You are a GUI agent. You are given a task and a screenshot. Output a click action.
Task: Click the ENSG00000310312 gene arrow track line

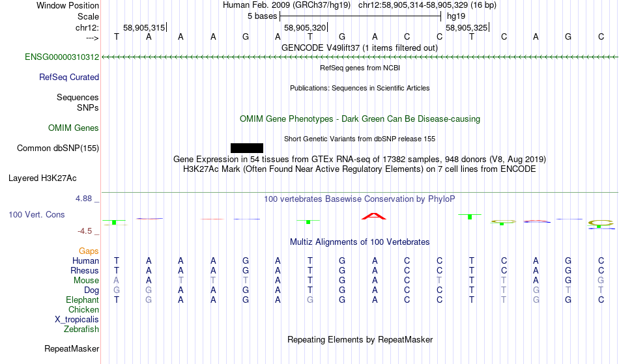(x=360, y=57)
